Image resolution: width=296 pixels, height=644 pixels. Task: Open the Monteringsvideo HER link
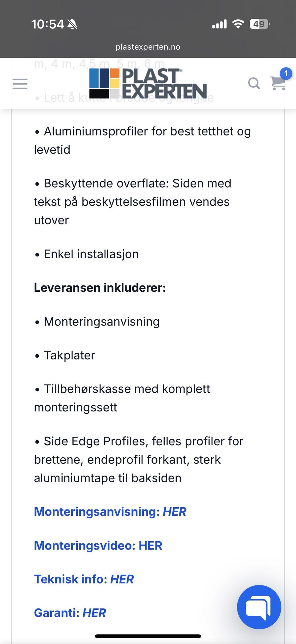(x=98, y=546)
